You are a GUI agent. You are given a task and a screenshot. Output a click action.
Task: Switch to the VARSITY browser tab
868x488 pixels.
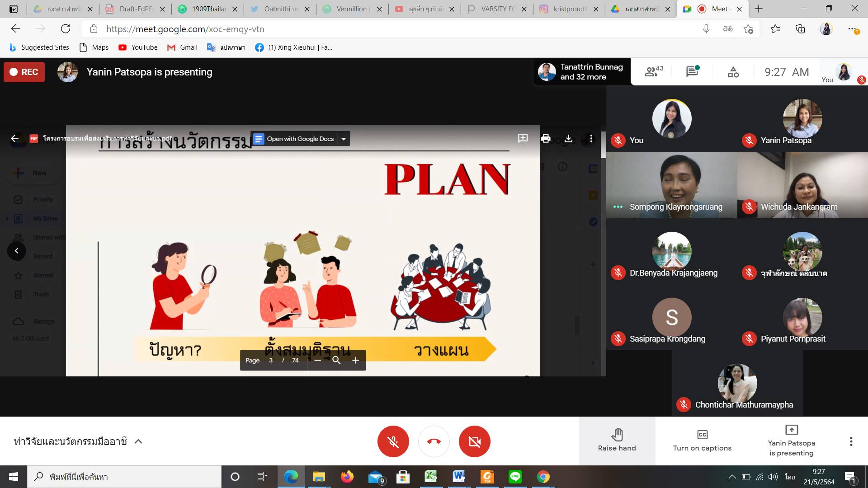496,9
